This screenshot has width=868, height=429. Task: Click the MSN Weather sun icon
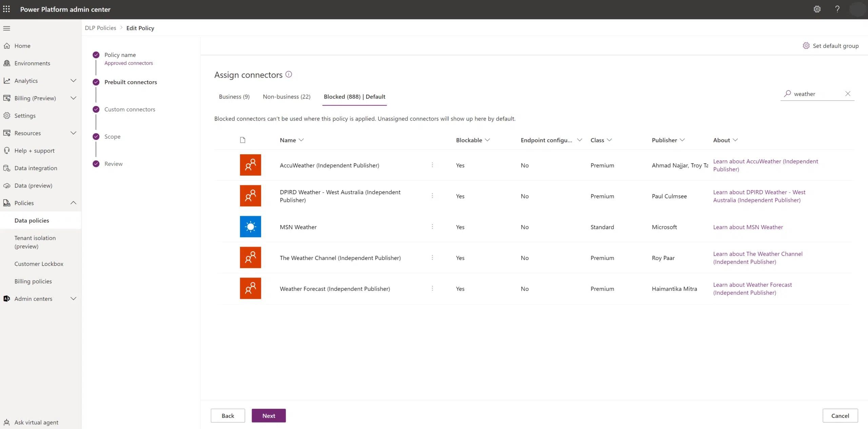pyautogui.click(x=250, y=227)
